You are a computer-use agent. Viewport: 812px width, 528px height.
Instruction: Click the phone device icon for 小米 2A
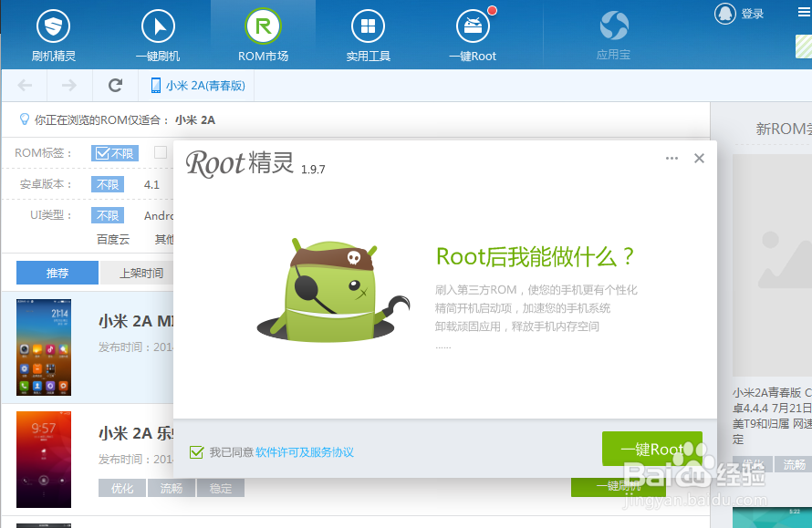[x=155, y=86]
